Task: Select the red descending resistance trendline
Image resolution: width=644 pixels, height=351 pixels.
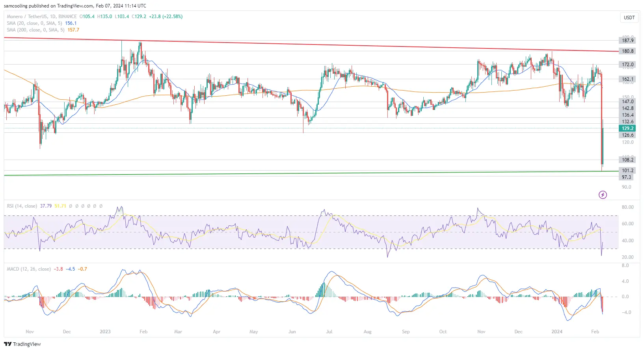Action: click(311, 45)
